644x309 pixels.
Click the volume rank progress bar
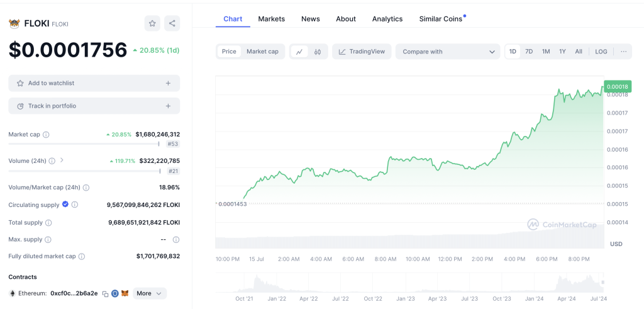(x=84, y=171)
